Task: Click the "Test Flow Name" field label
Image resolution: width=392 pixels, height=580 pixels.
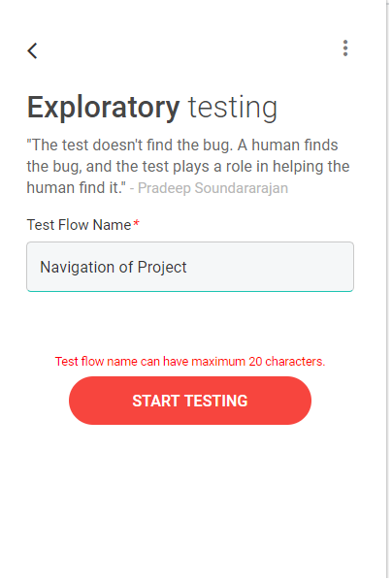Action: coord(79,225)
